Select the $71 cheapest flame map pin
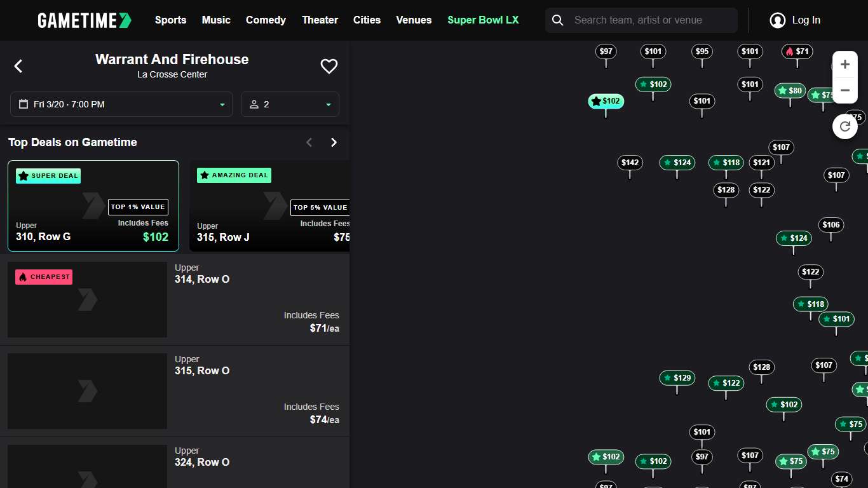Screen dimensions: 868x488 click(x=797, y=51)
